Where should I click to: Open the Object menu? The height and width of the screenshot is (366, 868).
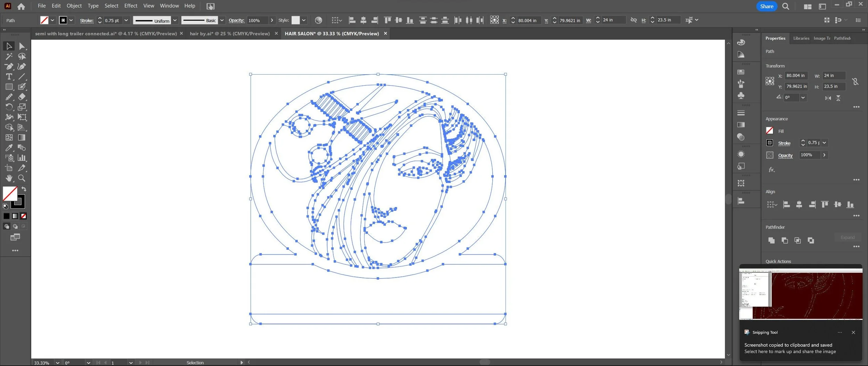coord(74,6)
